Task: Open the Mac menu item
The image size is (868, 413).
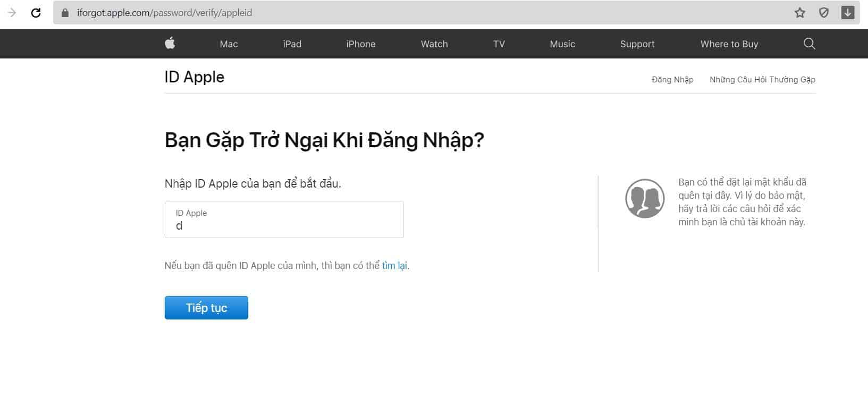Action: (x=229, y=44)
